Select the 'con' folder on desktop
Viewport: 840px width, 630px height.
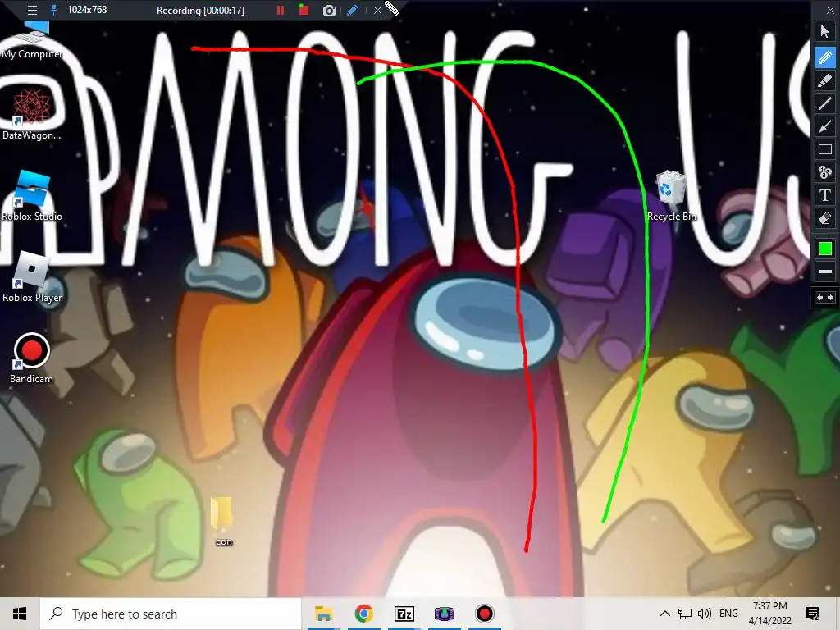[222, 521]
